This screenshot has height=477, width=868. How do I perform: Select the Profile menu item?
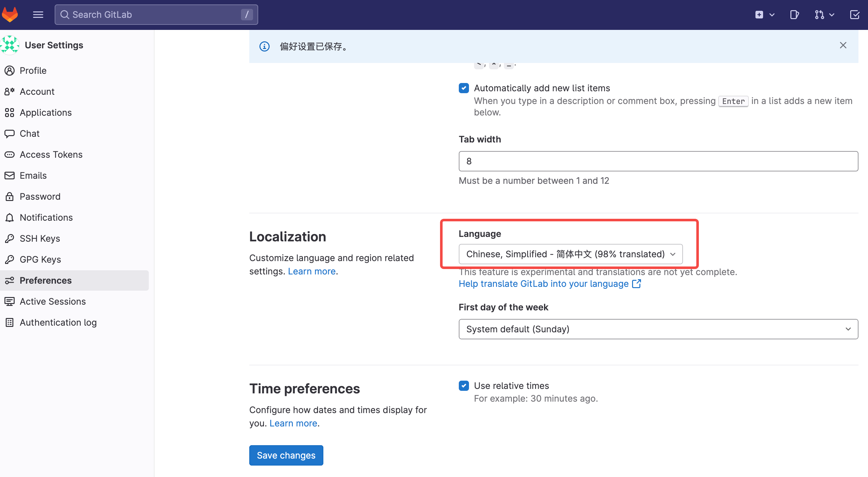33,70
